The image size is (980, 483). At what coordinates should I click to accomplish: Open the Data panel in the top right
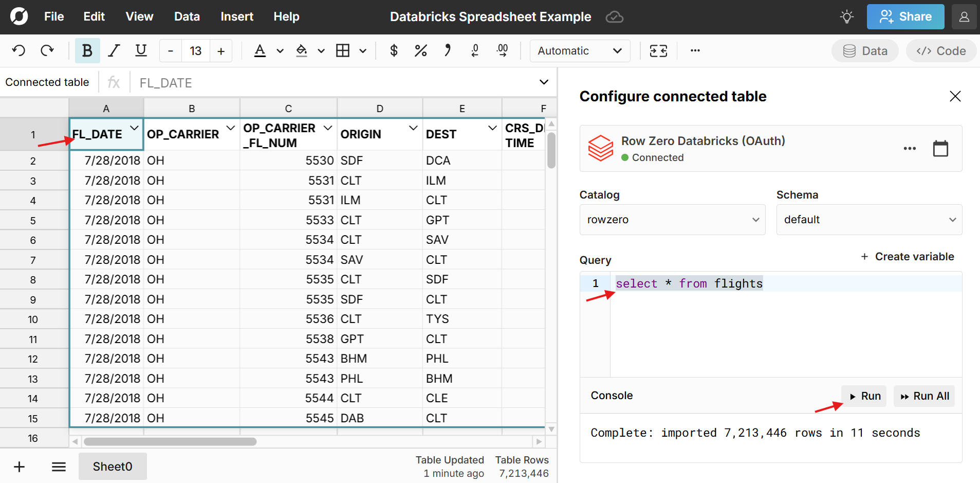click(864, 50)
